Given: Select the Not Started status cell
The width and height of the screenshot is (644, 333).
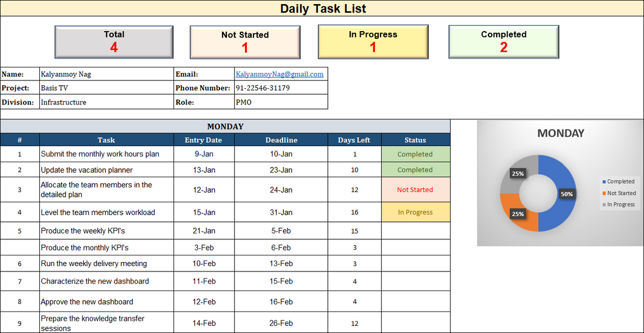Looking at the screenshot, I should click(415, 190).
